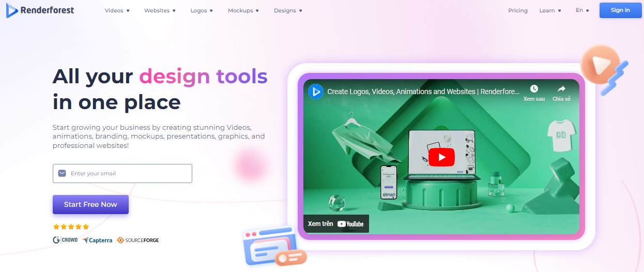The width and height of the screenshot is (644, 272).
Task: Click the Renderforest logo icon
Action: 12,10
